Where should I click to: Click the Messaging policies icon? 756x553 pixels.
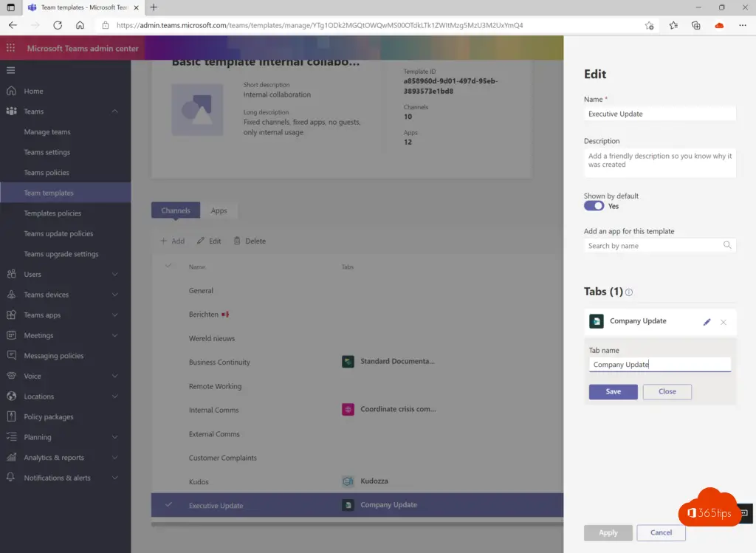pyautogui.click(x=12, y=355)
